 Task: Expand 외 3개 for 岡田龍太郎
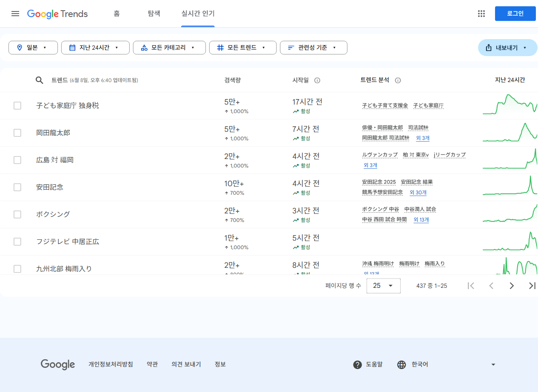point(423,138)
